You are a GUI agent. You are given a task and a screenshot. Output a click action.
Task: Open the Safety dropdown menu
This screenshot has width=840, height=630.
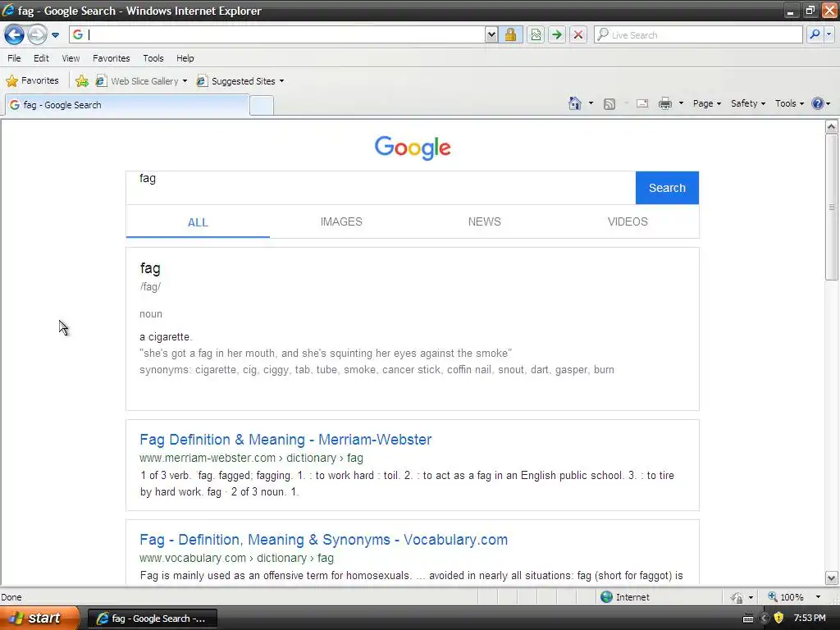(748, 103)
